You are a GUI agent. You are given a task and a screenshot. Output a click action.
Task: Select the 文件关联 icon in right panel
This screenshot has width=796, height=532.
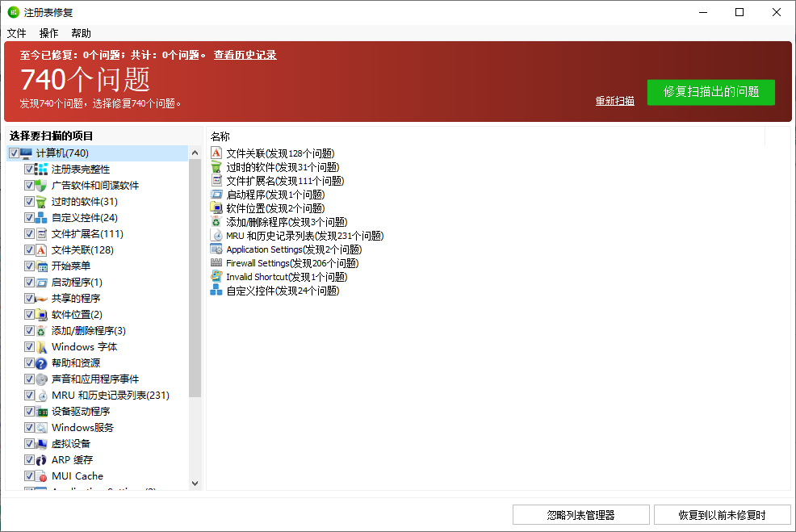(215, 153)
